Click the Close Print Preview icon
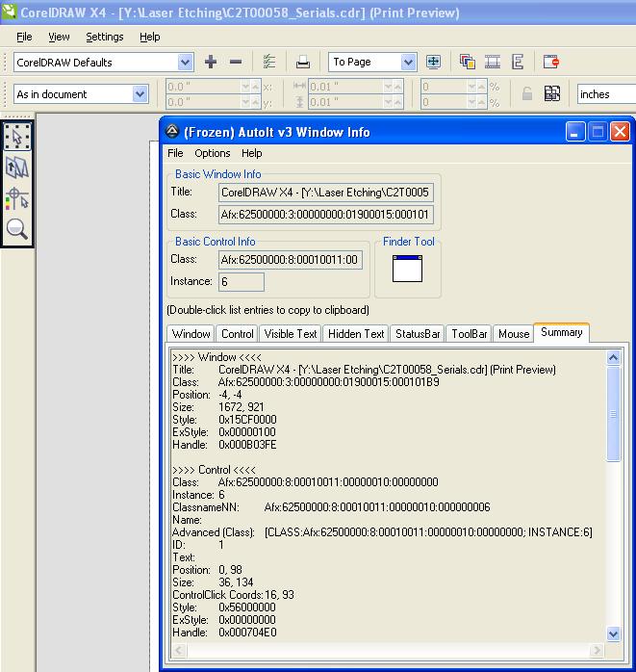Image resolution: width=636 pixels, height=672 pixels. (550, 63)
